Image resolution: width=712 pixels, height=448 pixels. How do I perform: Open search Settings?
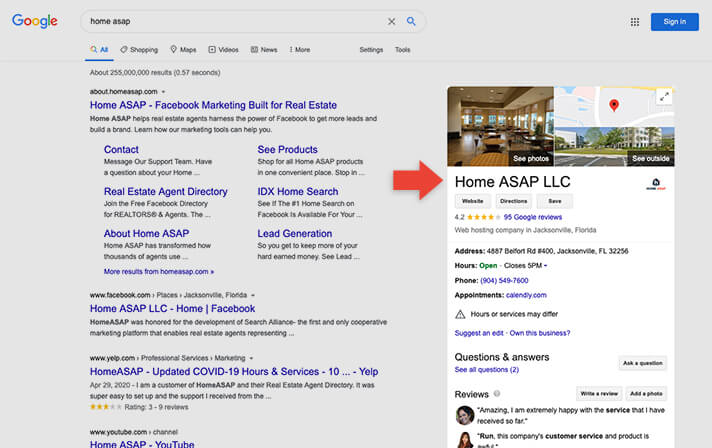[371, 49]
